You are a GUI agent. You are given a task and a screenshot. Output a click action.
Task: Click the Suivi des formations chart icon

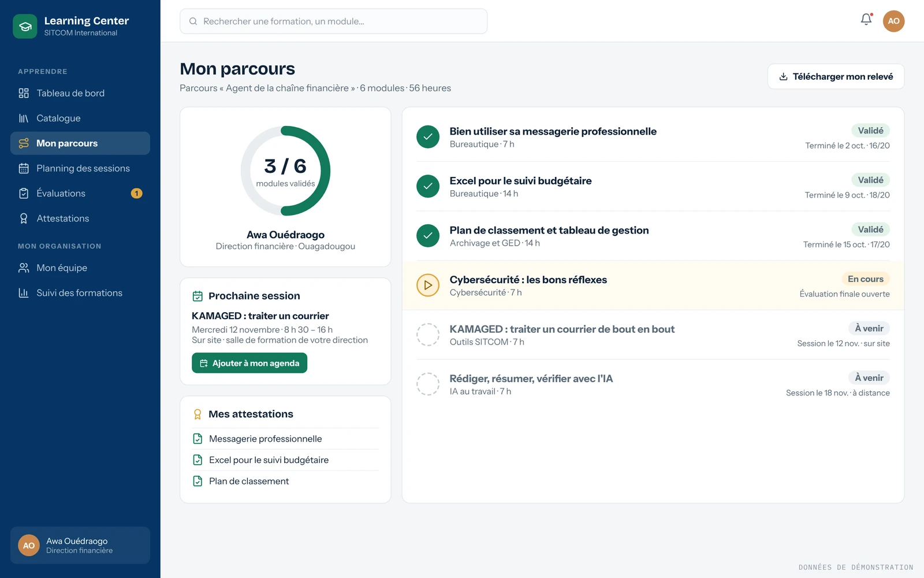tap(24, 293)
